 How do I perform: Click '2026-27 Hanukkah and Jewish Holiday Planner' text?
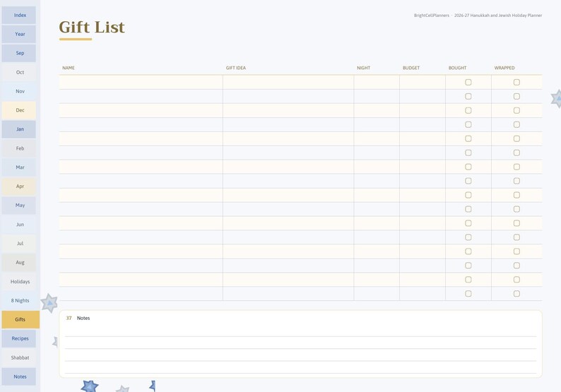point(498,16)
